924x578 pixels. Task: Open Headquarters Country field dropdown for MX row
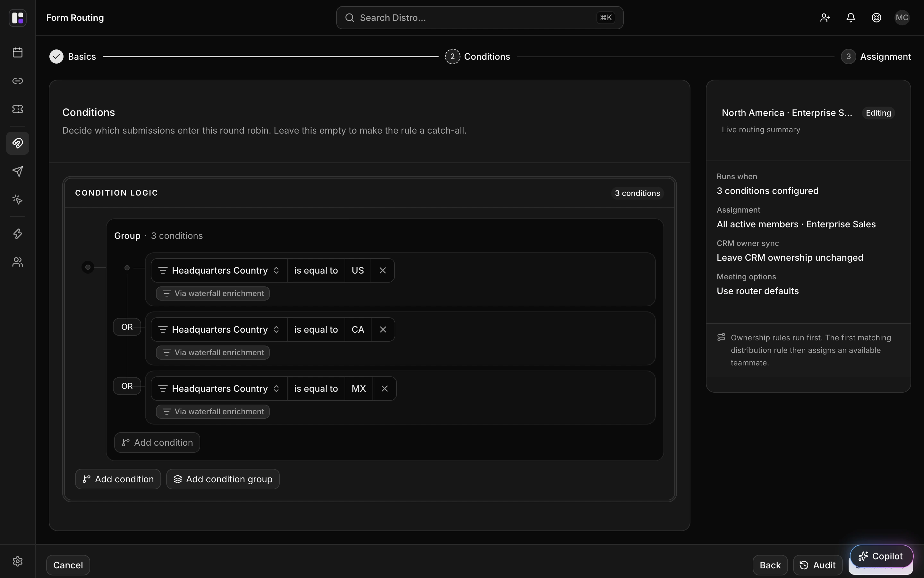click(x=219, y=389)
